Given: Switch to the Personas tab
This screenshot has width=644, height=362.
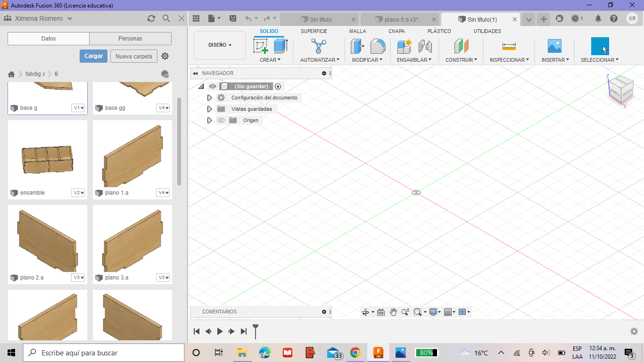Looking at the screenshot, I should pos(131,39).
